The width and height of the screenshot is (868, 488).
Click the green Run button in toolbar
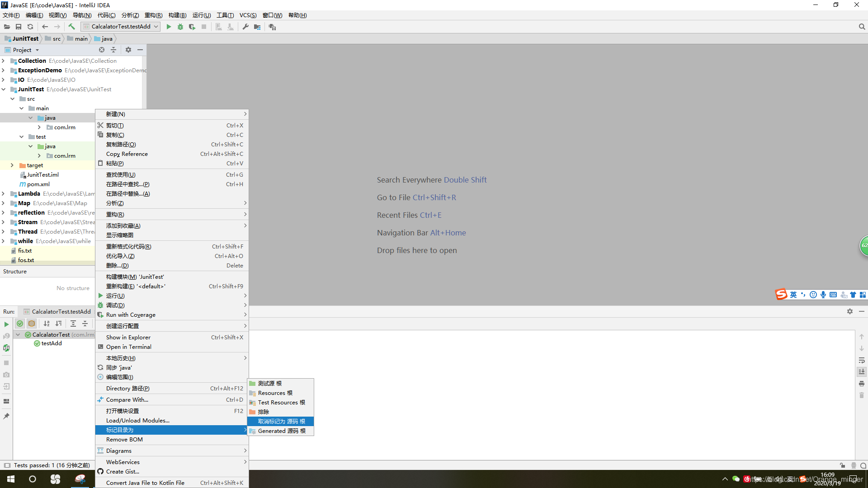[169, 27]
